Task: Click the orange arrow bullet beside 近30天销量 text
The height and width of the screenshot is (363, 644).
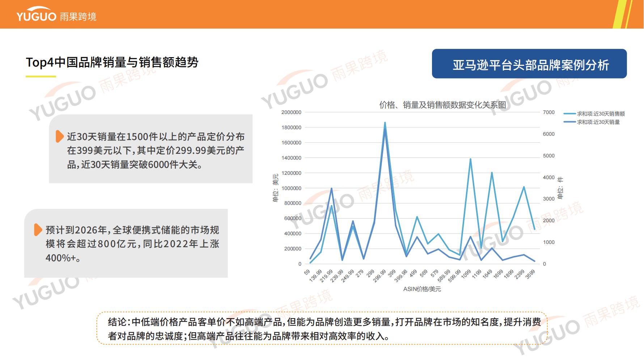Action: [x=60, y=136]
